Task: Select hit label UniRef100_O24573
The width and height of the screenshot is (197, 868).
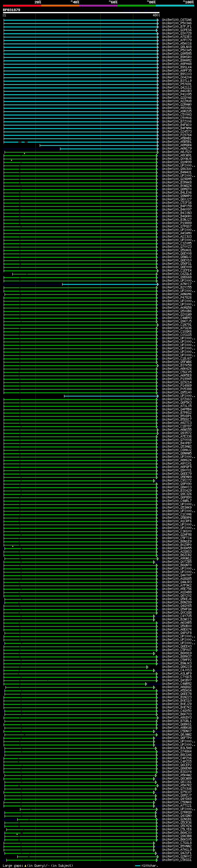Action: click(177, 132)
